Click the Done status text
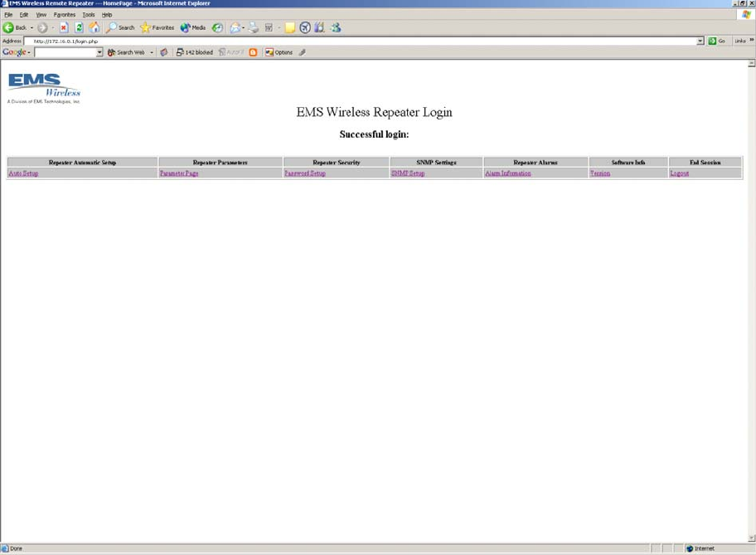 (x=16, y=548)
